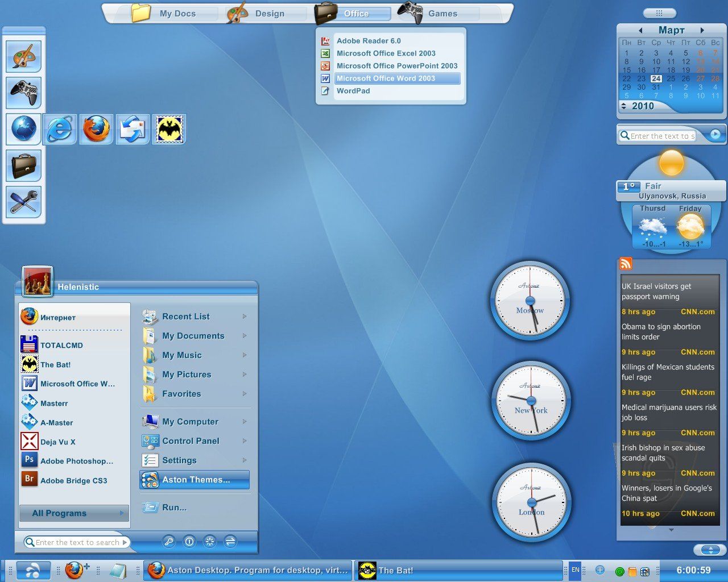
Task: Launch Internet Explorer from the sidebar flyout
Action: 60,130
